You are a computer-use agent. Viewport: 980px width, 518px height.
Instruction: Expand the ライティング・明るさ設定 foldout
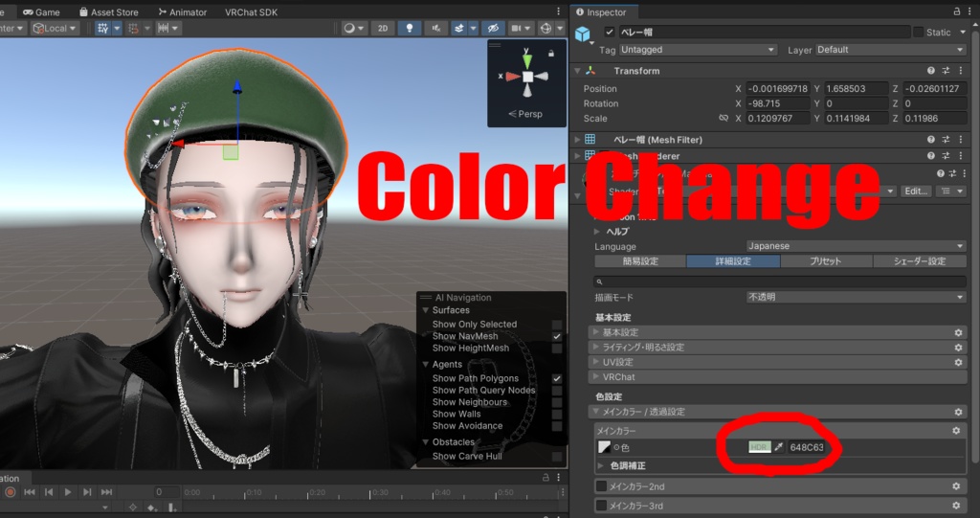coord(596,347)
